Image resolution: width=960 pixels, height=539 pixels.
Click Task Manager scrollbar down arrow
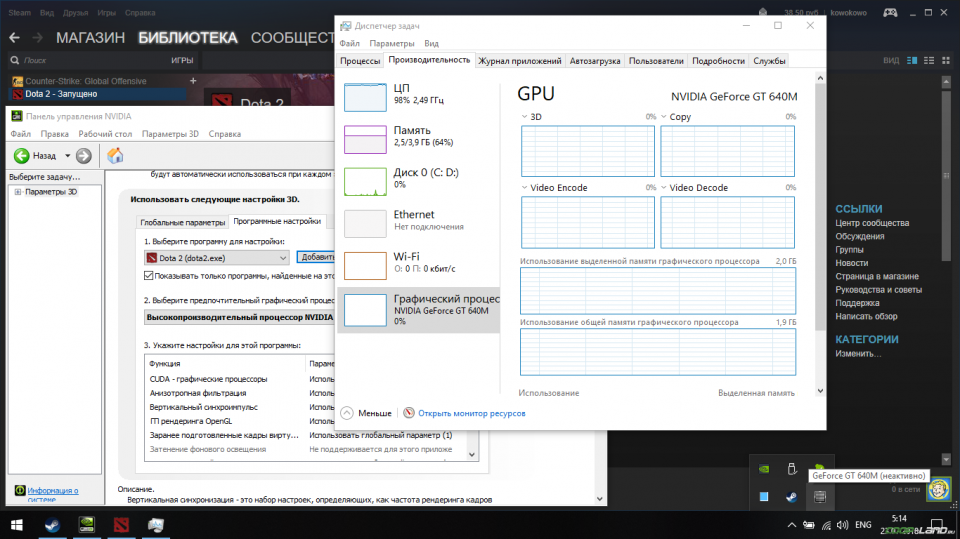tap(820, 391)
